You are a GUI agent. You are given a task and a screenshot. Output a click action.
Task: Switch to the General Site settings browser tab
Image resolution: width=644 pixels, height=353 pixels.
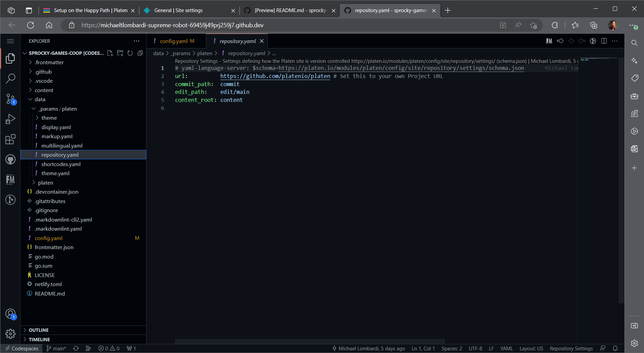(x=178, y=10)
